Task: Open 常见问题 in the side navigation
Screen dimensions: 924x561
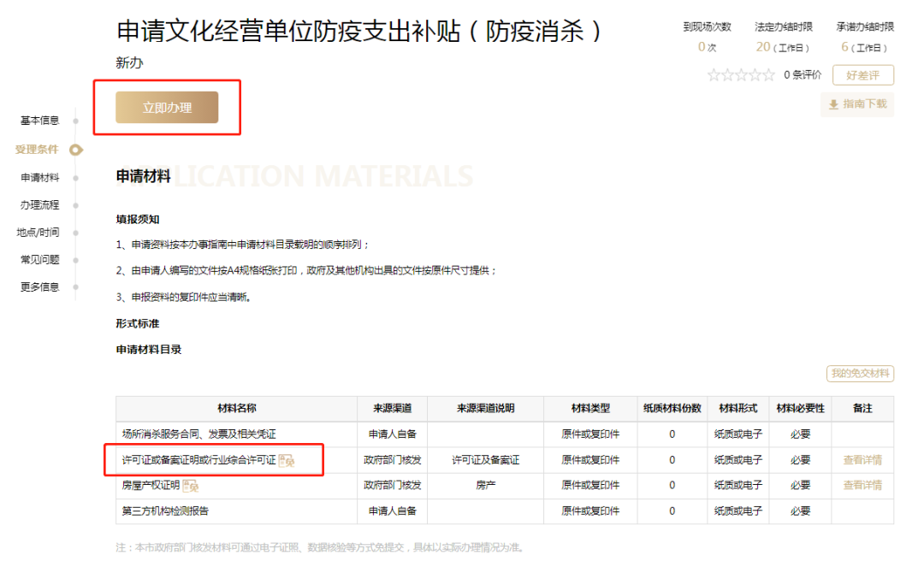Action: [40, 259]
